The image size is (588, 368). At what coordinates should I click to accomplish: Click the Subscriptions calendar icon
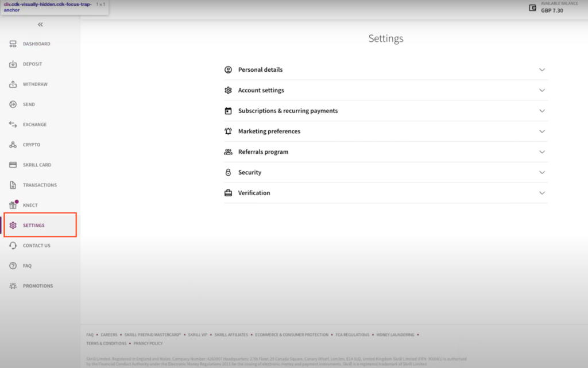[228, 111]
